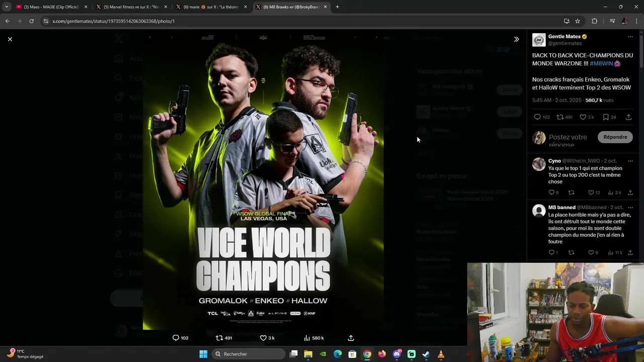Screen dimensions: 644x362
Task: Select the M8 Brawks tab
Action: (x=291, y=7)
